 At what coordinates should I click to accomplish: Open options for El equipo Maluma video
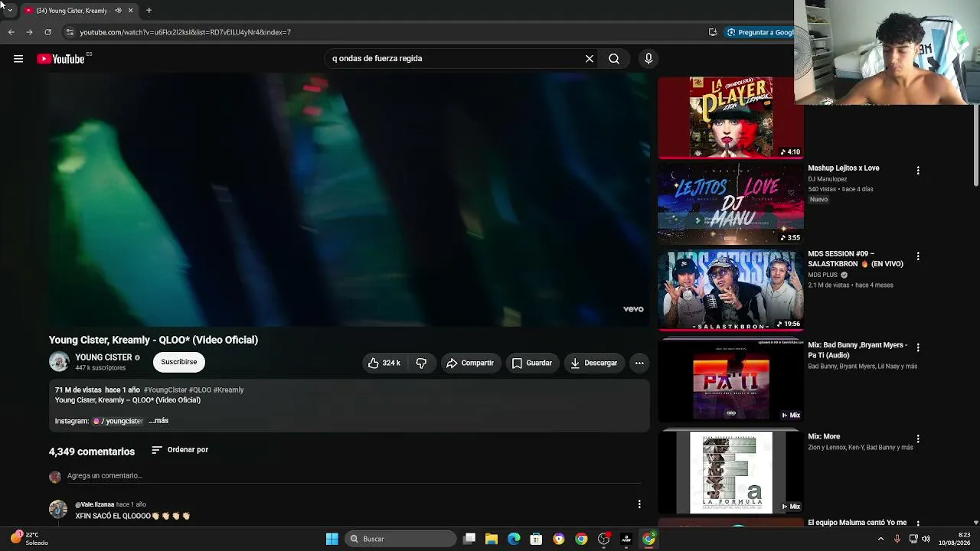tap(918, 525)
